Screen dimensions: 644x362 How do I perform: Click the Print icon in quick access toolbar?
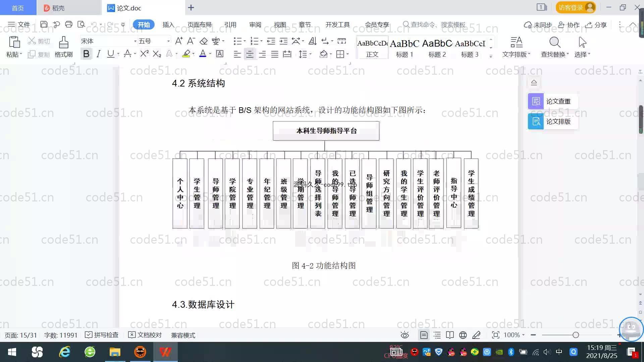(x=69, y=24)
